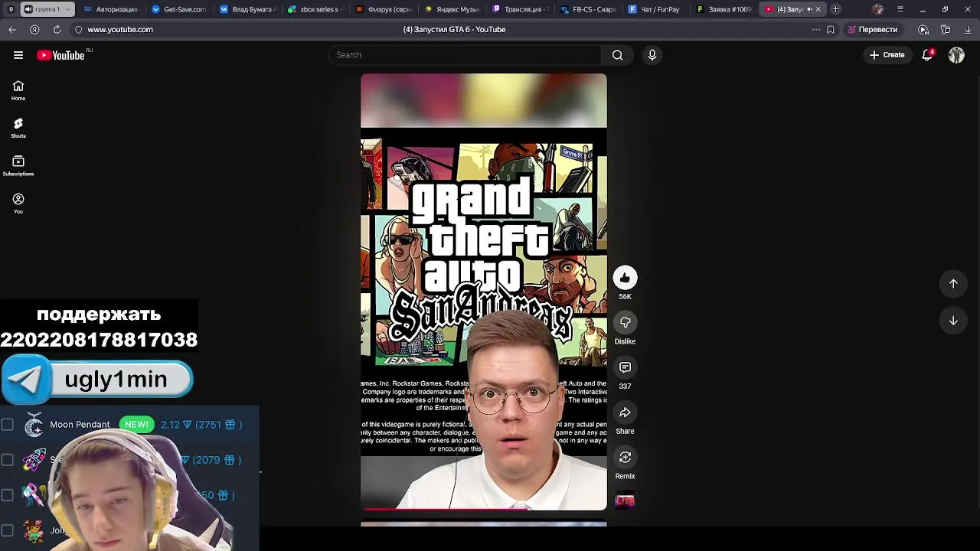Open the Short's sound thumbnail
This screenshot has width=980, height=551.
coord(625,500)
